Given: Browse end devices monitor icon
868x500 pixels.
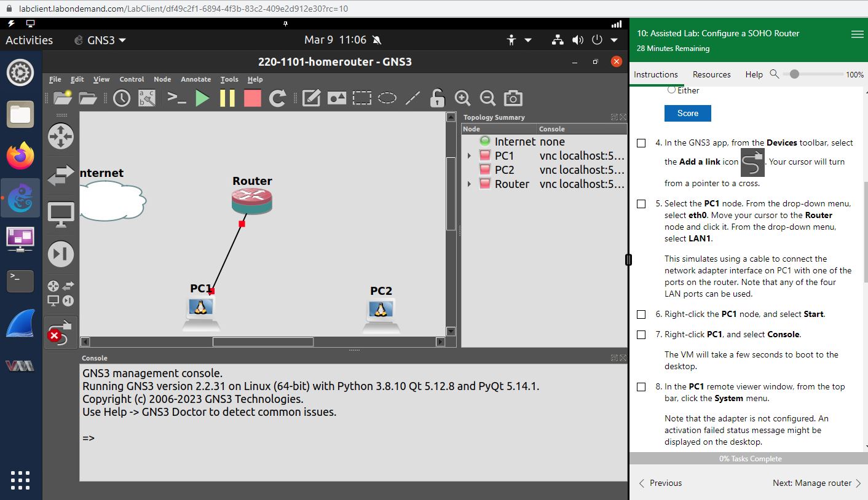Looking at the screenshot, I should (61, 214).
